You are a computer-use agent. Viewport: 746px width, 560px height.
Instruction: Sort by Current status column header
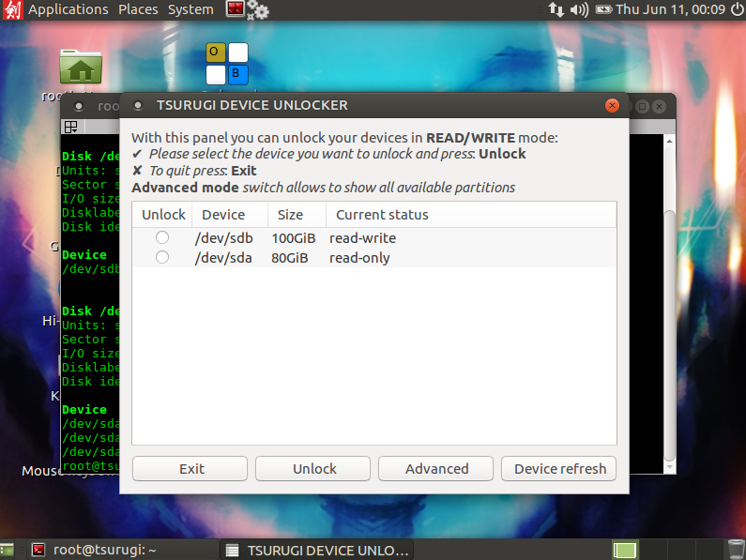click(x=471, y=215)
